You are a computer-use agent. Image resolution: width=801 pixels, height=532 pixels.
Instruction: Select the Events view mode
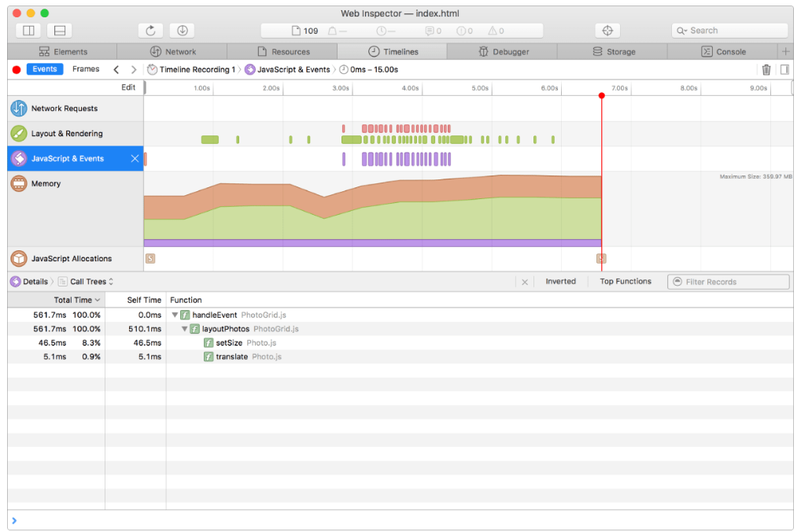(45, 69)
